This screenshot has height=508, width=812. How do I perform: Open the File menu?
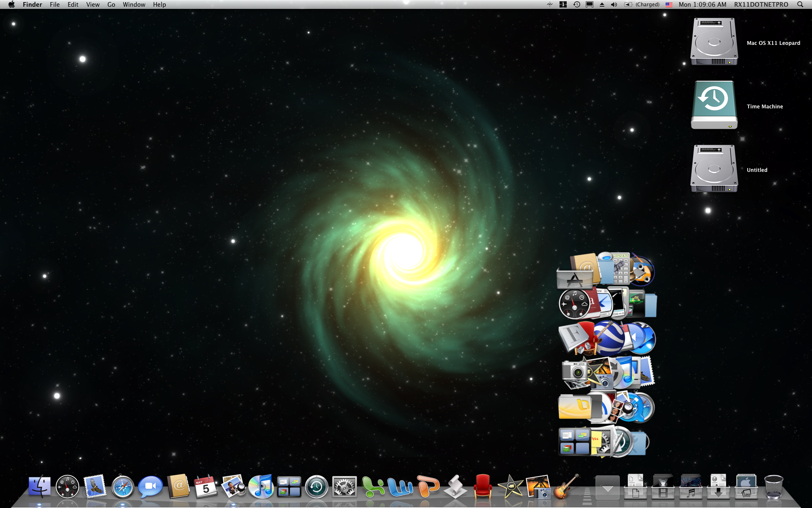pos(55,5)
